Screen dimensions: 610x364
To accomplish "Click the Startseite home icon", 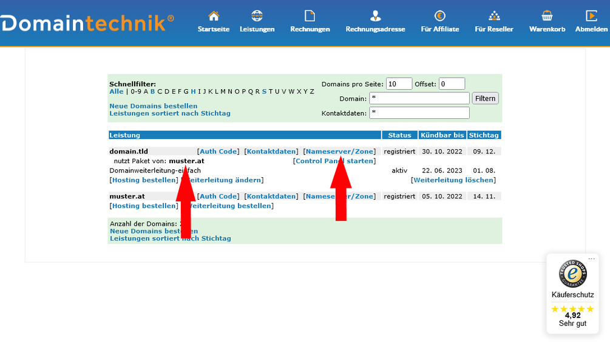I will [x=214, y=16].
